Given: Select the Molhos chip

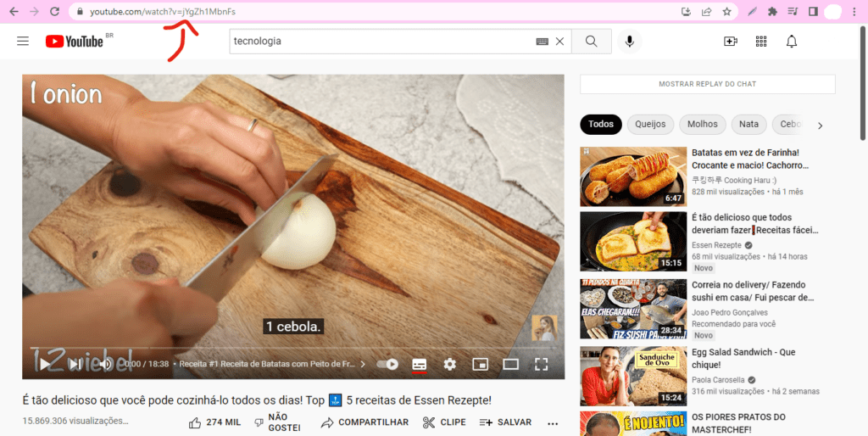Looking at the screenshot, I should tap(703, 125).
